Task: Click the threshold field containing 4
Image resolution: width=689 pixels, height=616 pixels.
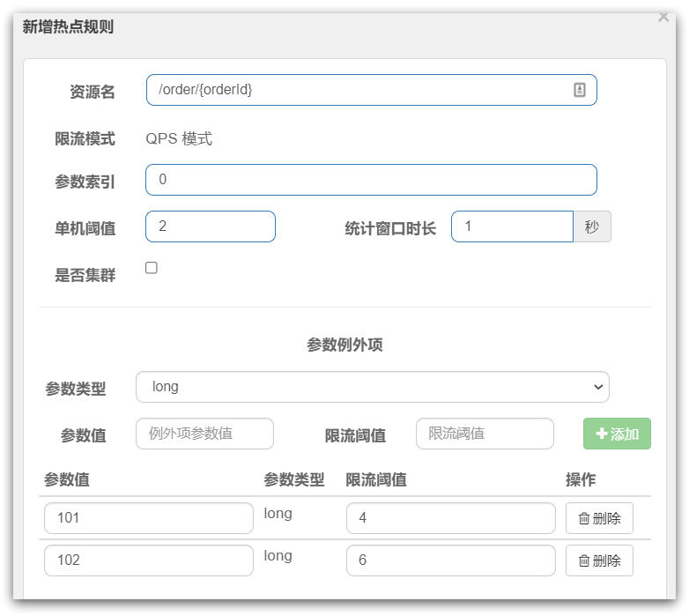Action: (450, 518)
